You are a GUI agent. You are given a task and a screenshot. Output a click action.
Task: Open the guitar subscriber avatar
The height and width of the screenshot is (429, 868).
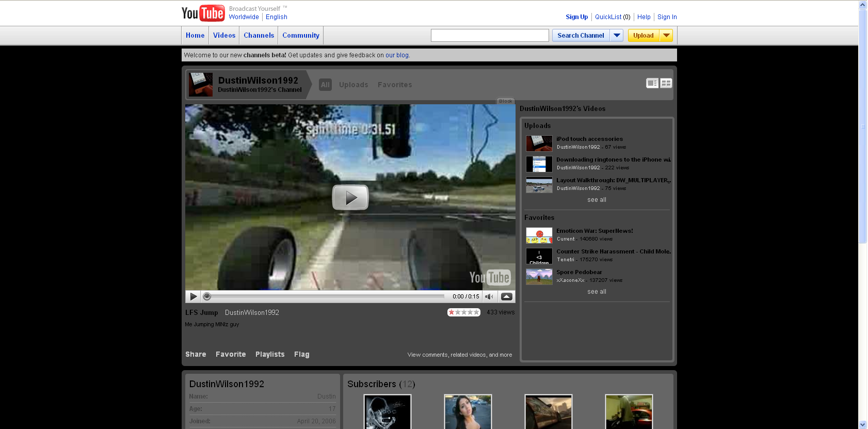(x=388, y=412)
